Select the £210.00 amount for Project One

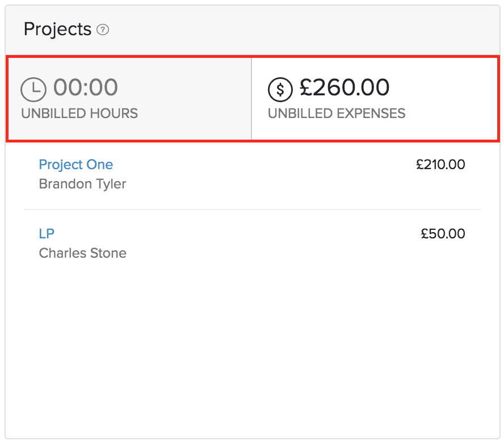(440, 165)
